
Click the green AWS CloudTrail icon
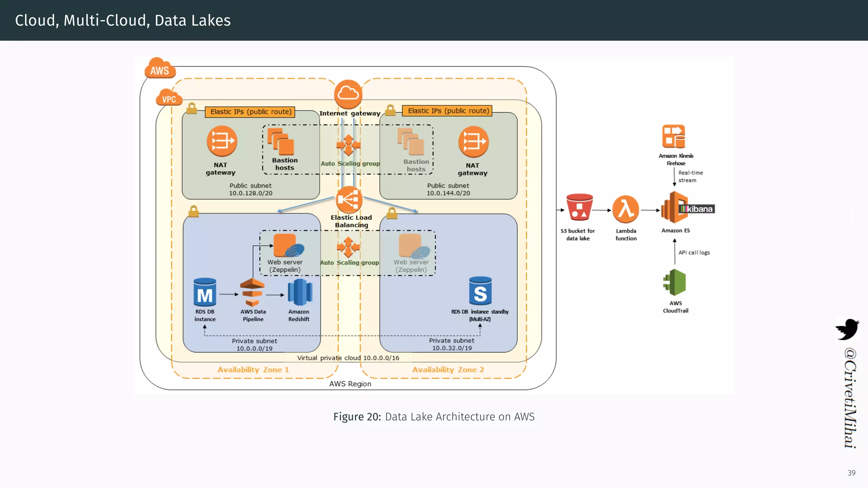(x=675, y=283)
